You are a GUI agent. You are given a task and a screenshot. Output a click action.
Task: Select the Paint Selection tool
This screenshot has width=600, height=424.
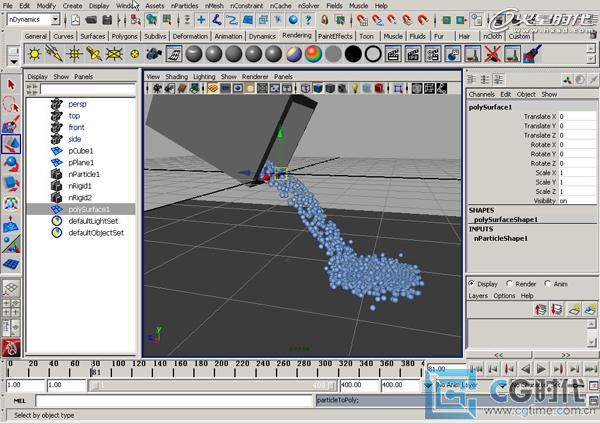click(11, 124)
